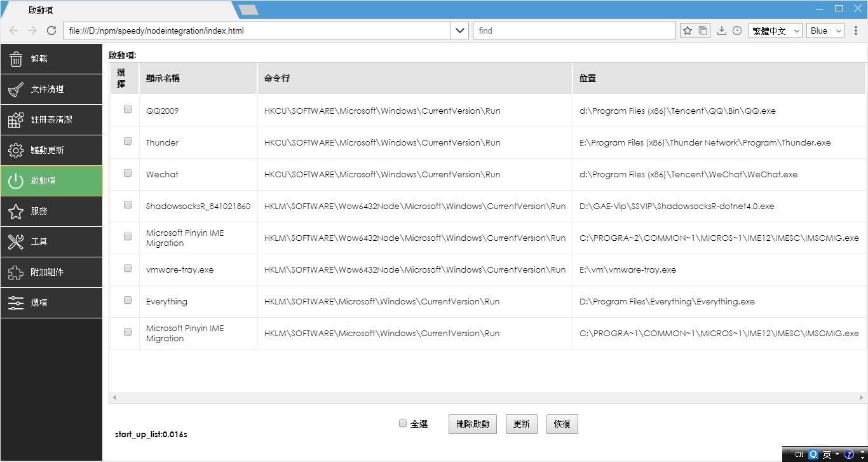Image resolution: width=868 pixels, height=462 pixels.
Task: Select the Everything name cell
Action: (198, 301)
